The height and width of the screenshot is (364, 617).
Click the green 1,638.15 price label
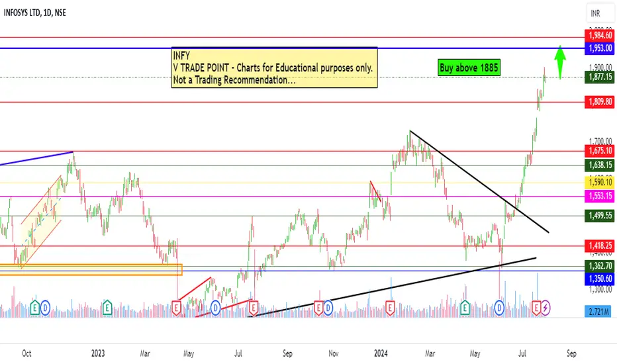pos(600,165)
